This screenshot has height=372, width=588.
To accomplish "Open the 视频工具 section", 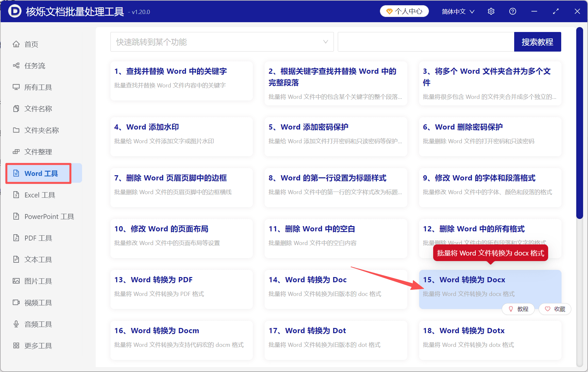I will pos(38,302).
